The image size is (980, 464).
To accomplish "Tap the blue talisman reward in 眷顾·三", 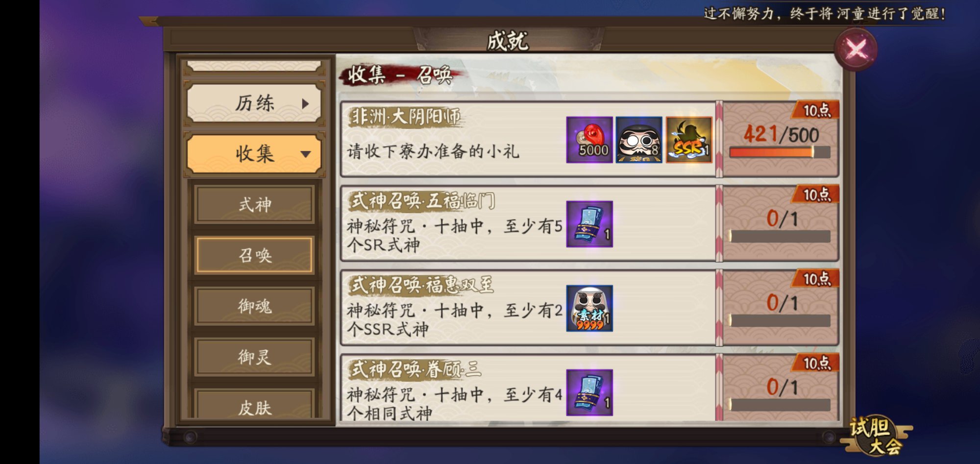I will point(589,392).
